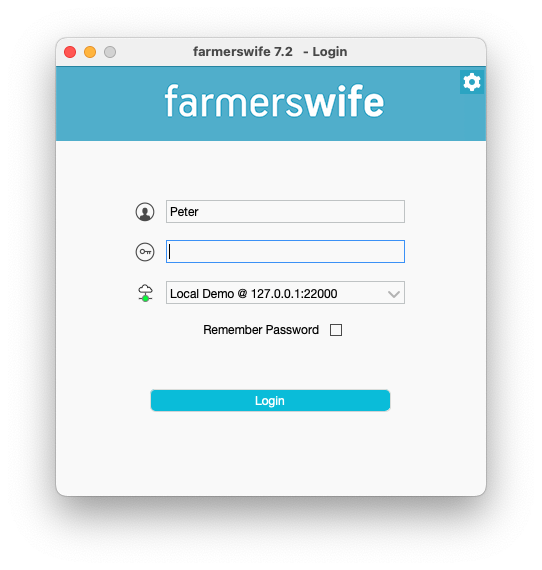This screenshot has width=542, height=570.
Task: Expand the server list via chevron arrow
Action: click(394, 294)
